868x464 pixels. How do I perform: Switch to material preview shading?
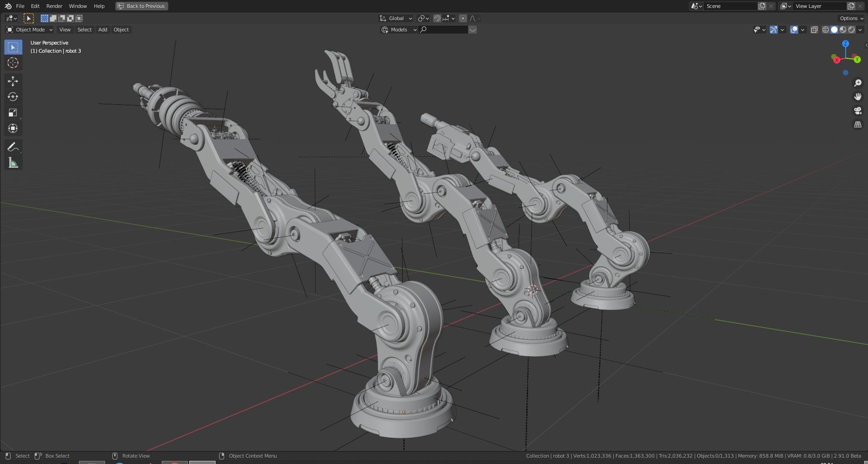[843, 30]
